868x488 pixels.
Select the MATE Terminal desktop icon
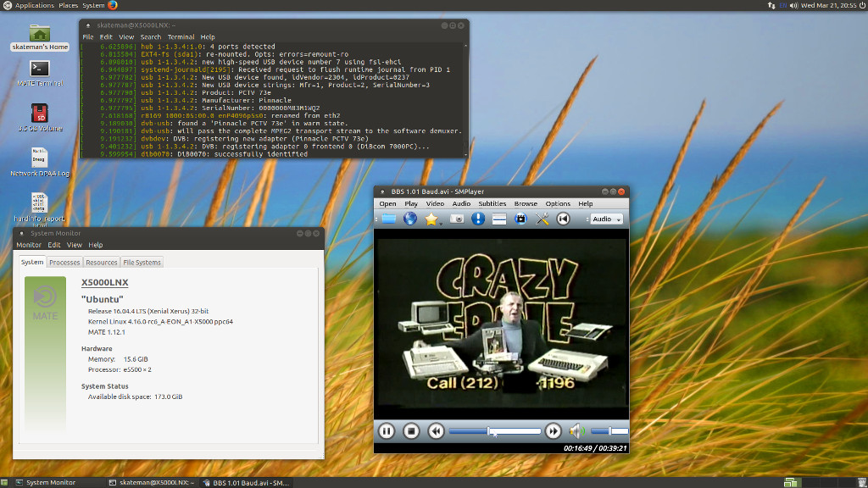coord(40,74)
